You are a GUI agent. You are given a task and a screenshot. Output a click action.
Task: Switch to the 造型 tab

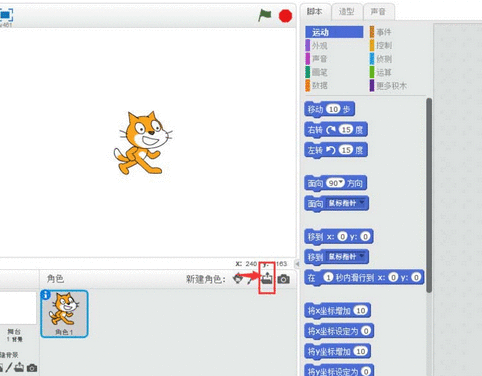[x=346, y=12]
